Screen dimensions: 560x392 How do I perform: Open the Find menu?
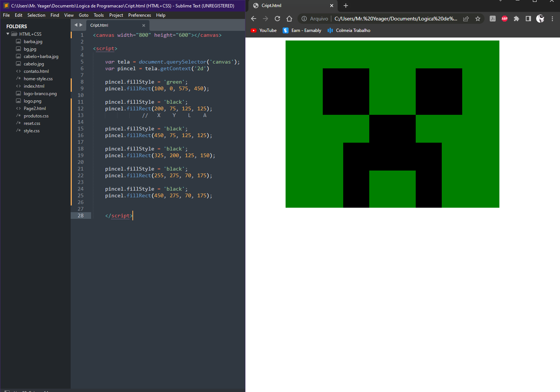coord(55,15)
